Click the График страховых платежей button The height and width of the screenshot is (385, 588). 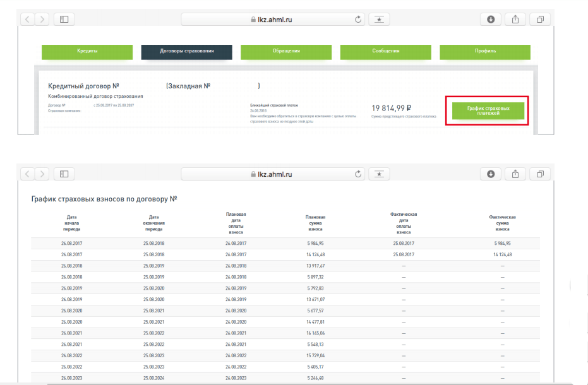[488, 111]
